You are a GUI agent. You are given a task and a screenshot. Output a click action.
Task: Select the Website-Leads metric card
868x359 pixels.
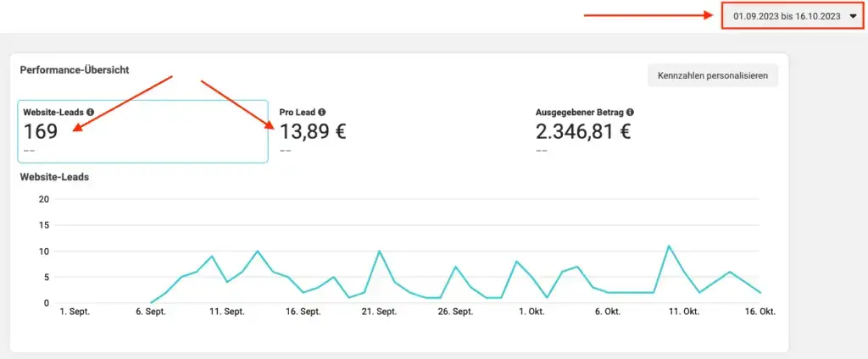tap(142, 131)
